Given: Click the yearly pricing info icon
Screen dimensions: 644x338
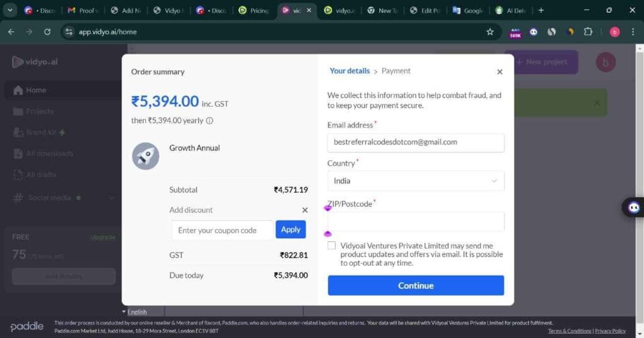Looking at the screenshot, I should click(x=209, y=121).
